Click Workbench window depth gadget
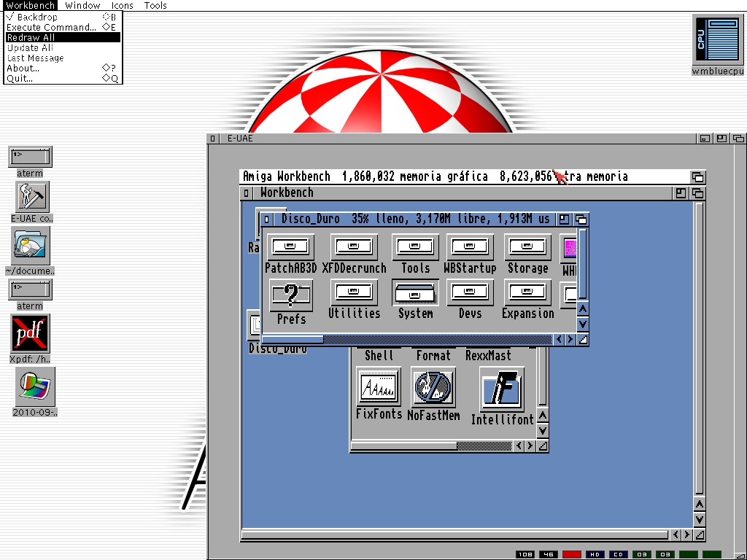The image size is (747, 560). point(697,192)
